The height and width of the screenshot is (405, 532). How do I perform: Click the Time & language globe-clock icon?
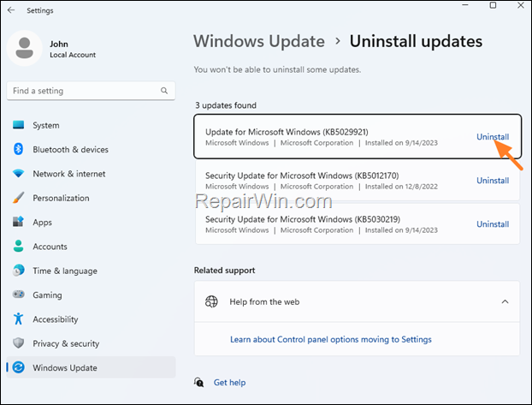click(18, 271)
